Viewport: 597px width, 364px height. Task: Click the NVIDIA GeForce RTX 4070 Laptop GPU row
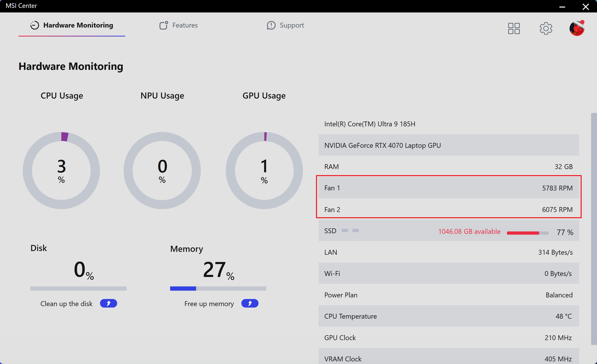[449, 145]
